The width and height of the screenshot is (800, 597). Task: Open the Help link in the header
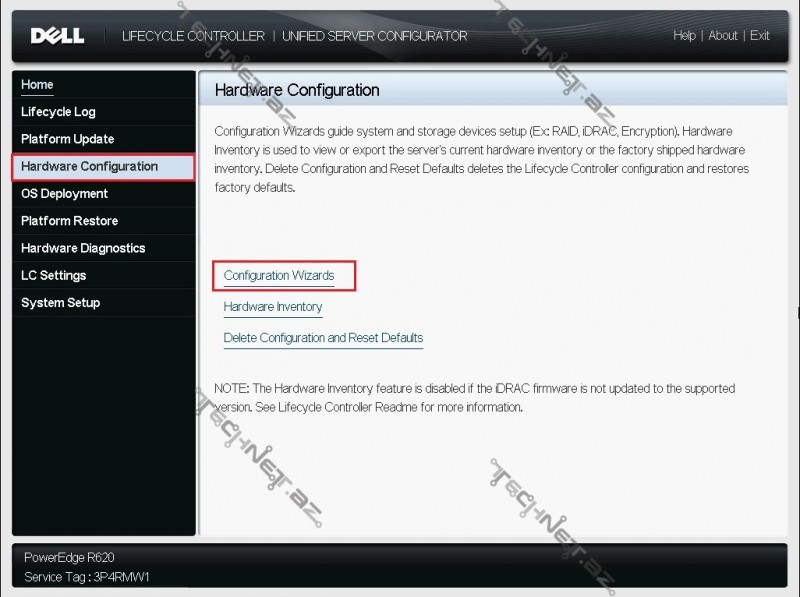[684, 36]
